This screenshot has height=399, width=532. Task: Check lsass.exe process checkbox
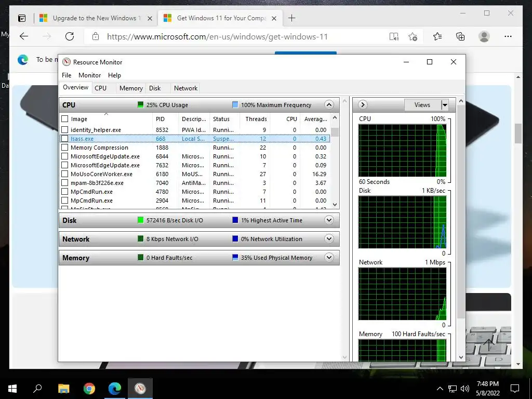[65, 138]
